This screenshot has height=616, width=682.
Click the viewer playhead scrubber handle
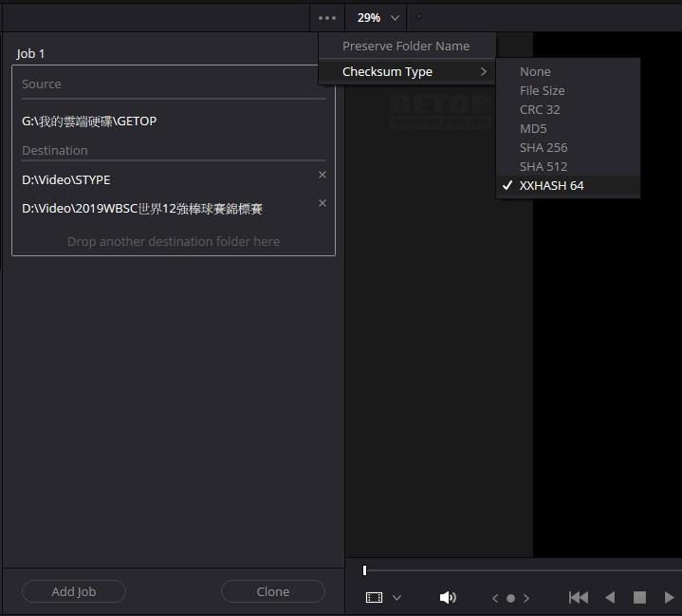click(x=364, y=570)
